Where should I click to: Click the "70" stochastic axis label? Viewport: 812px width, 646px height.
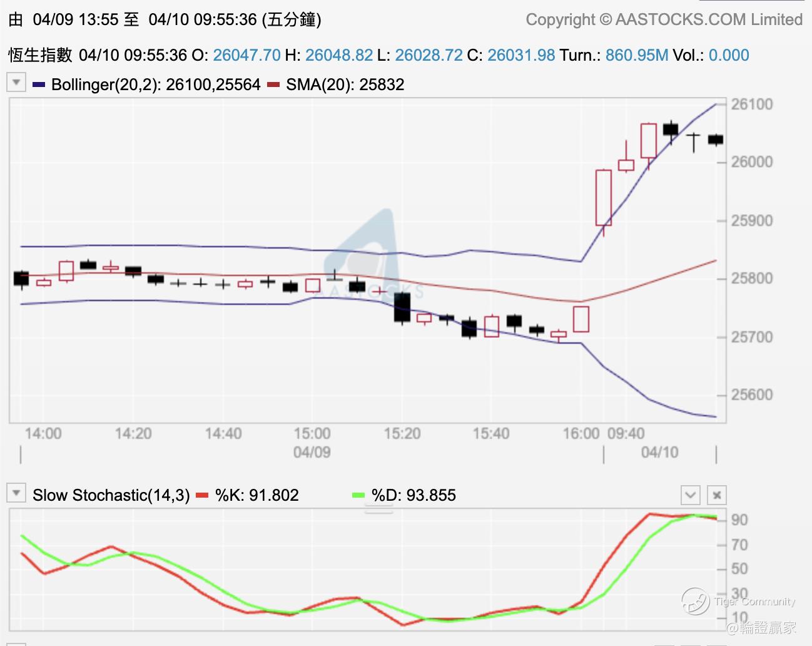[x=739, y=545]
